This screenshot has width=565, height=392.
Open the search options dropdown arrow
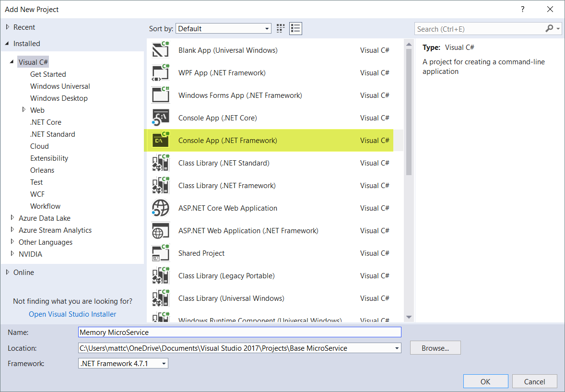[x=558, y=28]
